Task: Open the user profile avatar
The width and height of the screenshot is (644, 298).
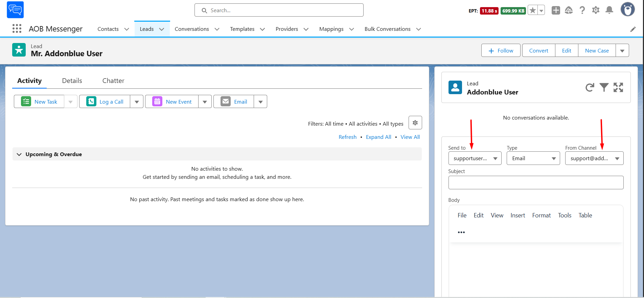Action: point(627,9)
